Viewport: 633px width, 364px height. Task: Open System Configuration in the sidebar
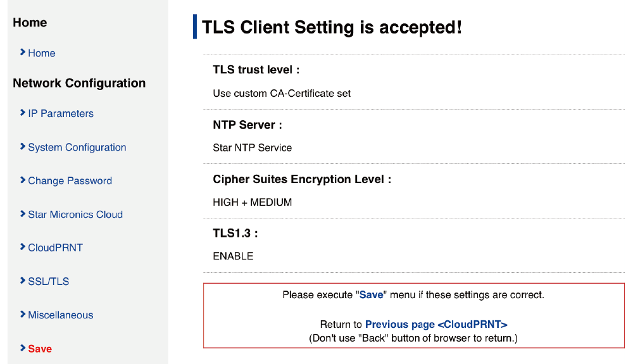(77, 147)
